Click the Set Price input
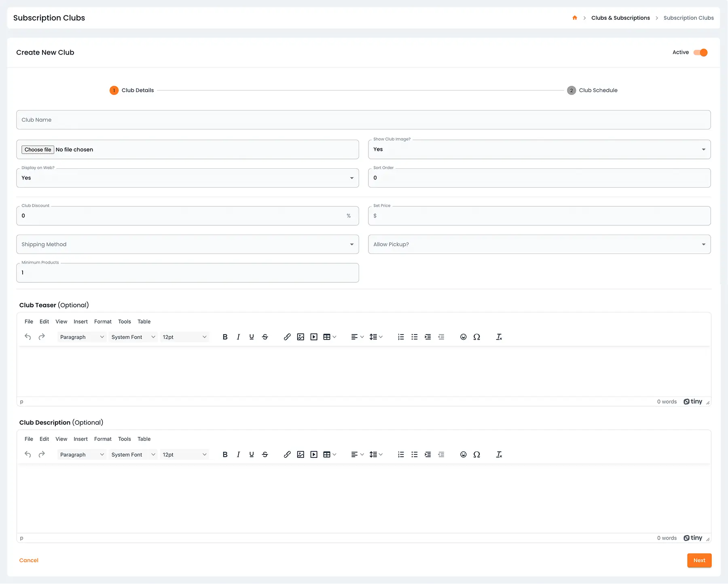The width and height of the screenshot is (728, 584). 539,216
